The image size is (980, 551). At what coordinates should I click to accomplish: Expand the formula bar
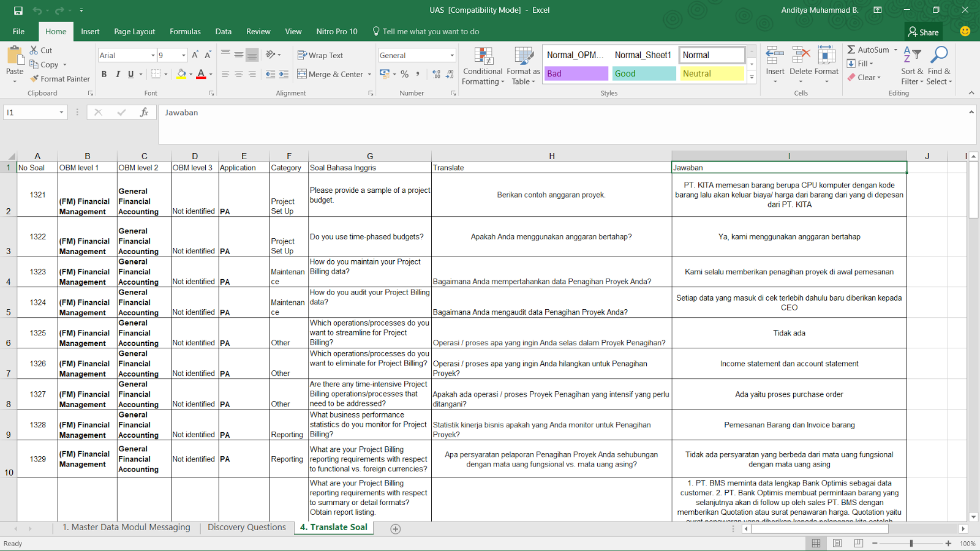pyautogui.click(x=971, y=113)
